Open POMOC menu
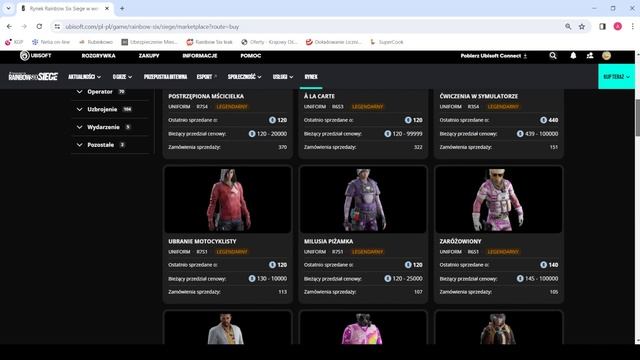 click(251, 56)
